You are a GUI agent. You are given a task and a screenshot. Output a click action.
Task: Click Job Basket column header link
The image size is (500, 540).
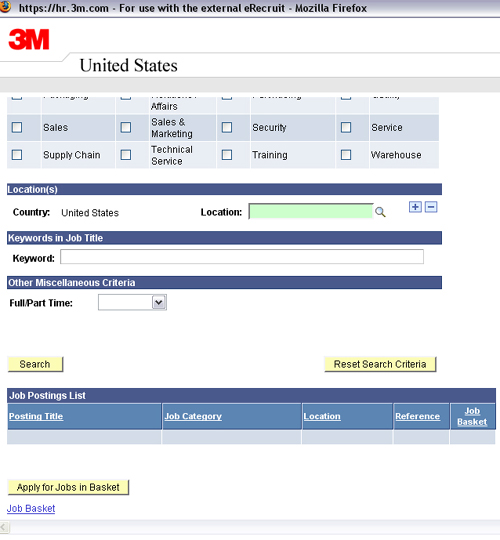tap(472, 416)
